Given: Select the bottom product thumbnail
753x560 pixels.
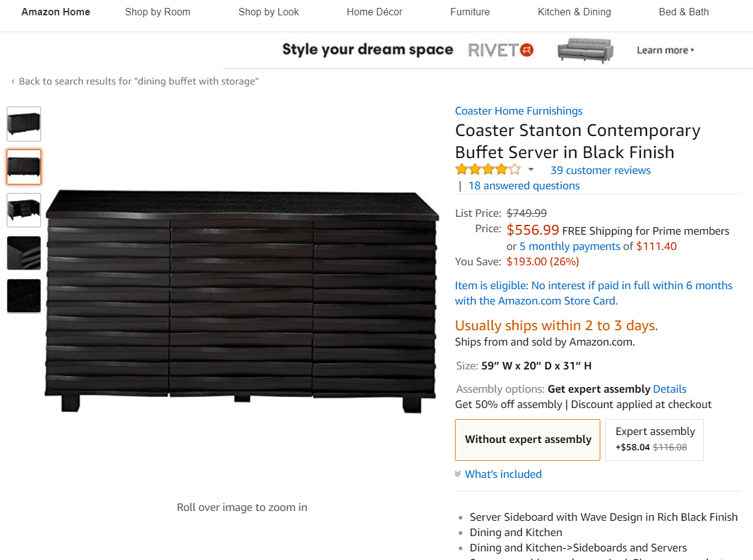Looking at the screenshot, I should [23, 296].
